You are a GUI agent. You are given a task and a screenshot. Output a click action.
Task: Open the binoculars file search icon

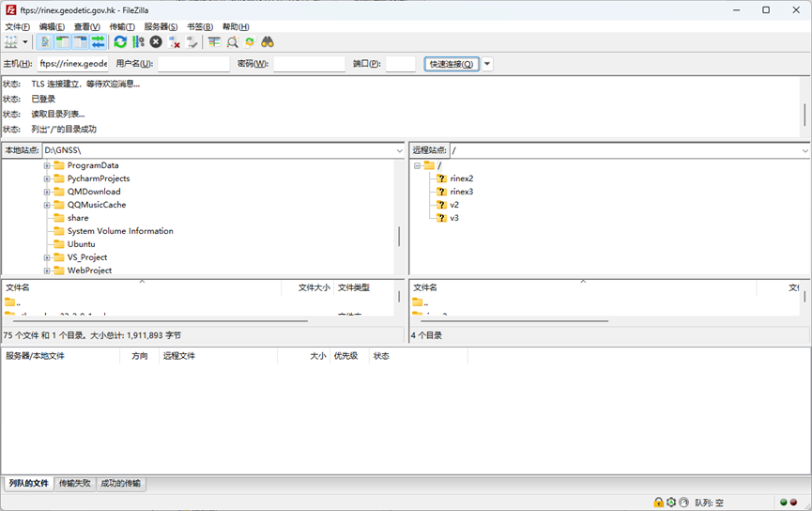pyautogui.click(x=268, y=42)
